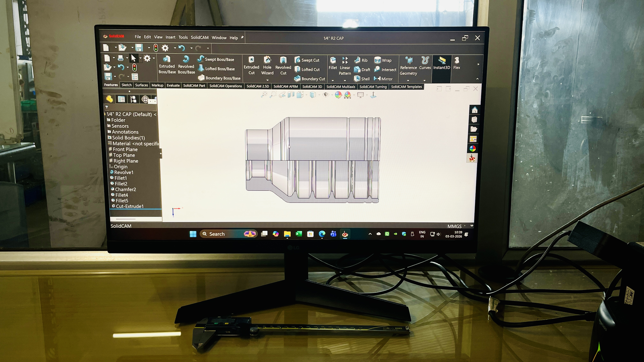
Task: Switch to the SolidCAM Turning tab
Action: (373, 87)
